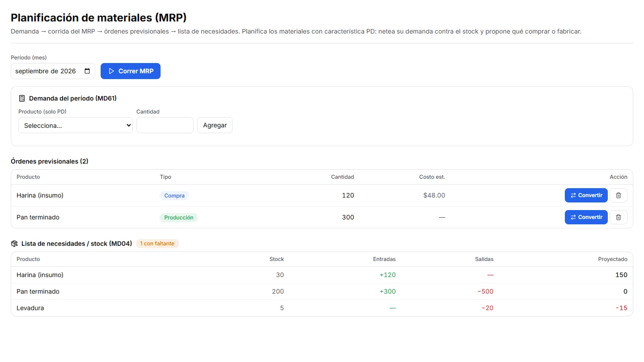Click the projected value 150 for Harina
Image resolution: width=644 pixels, height=362 pixels.
622,275
